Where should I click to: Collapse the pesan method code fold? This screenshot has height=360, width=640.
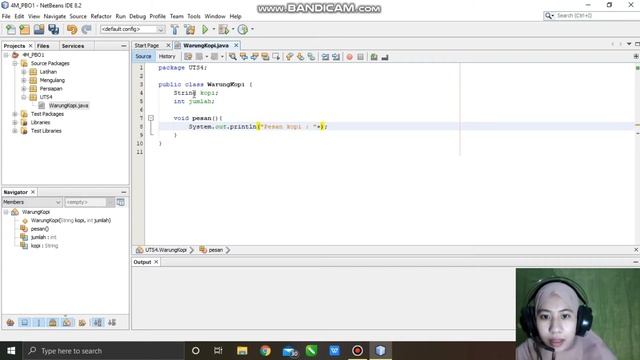pos(151,118)
